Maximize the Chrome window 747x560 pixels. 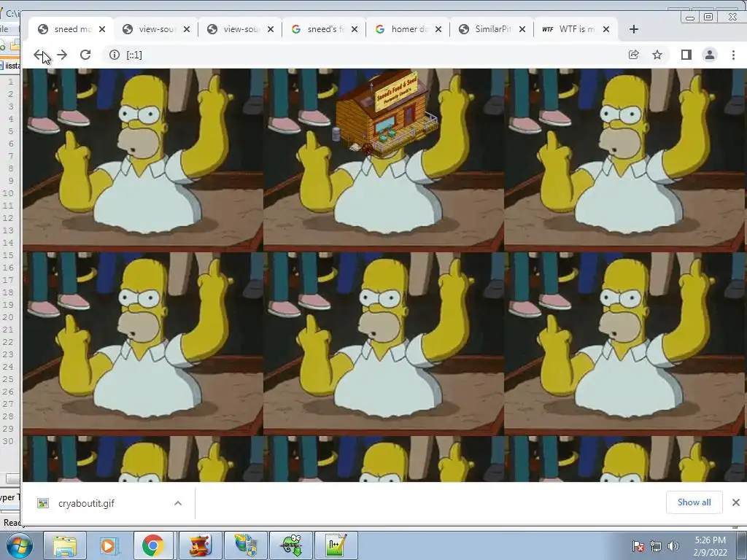click(x=708, y=17)
